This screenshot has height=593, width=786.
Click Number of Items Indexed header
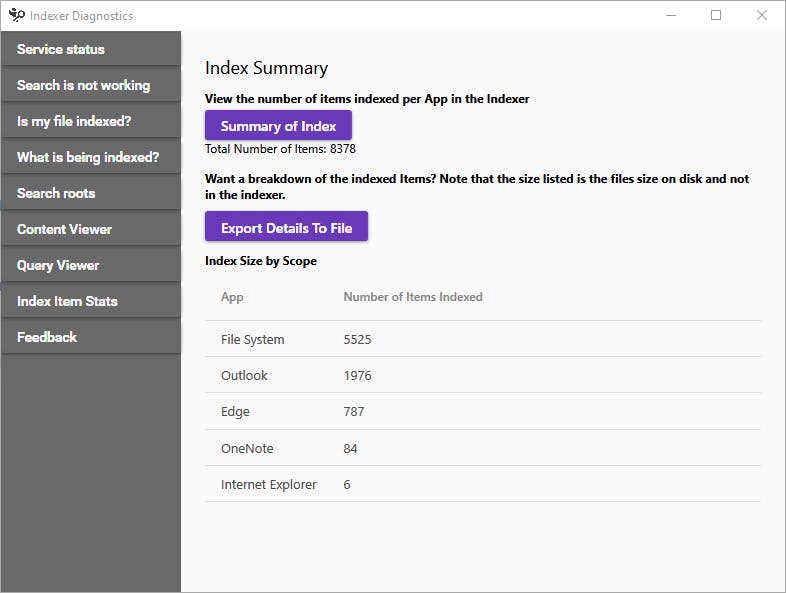(412, 297)
